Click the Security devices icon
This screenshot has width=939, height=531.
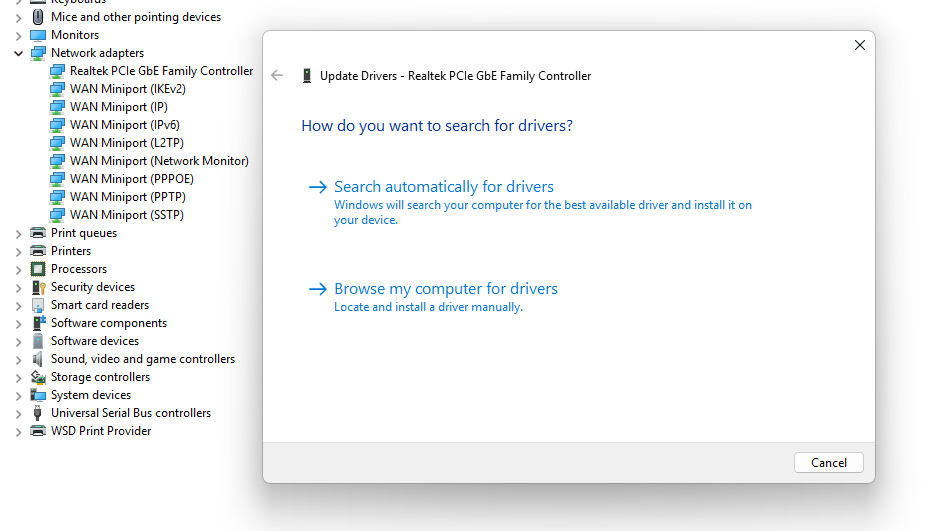pyautogui.click(x=38, y=287)
